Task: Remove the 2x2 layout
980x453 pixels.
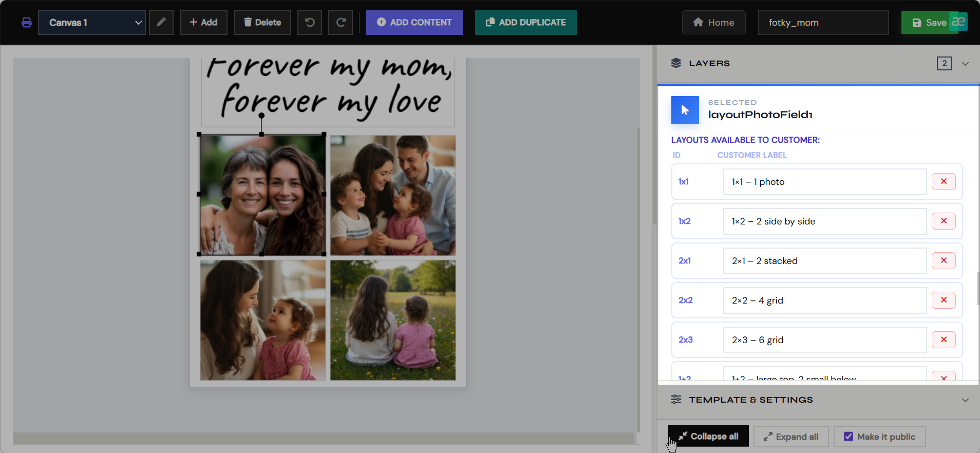Action: [944, 300]
